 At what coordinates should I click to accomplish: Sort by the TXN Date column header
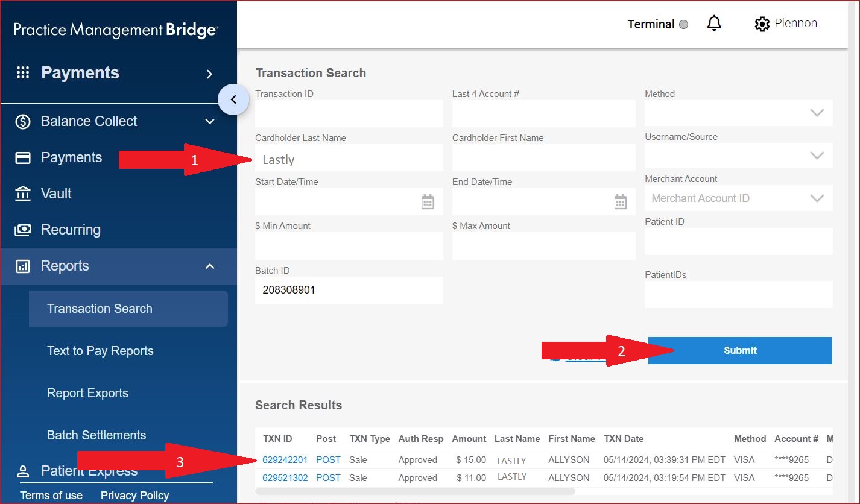pos(624,439)
